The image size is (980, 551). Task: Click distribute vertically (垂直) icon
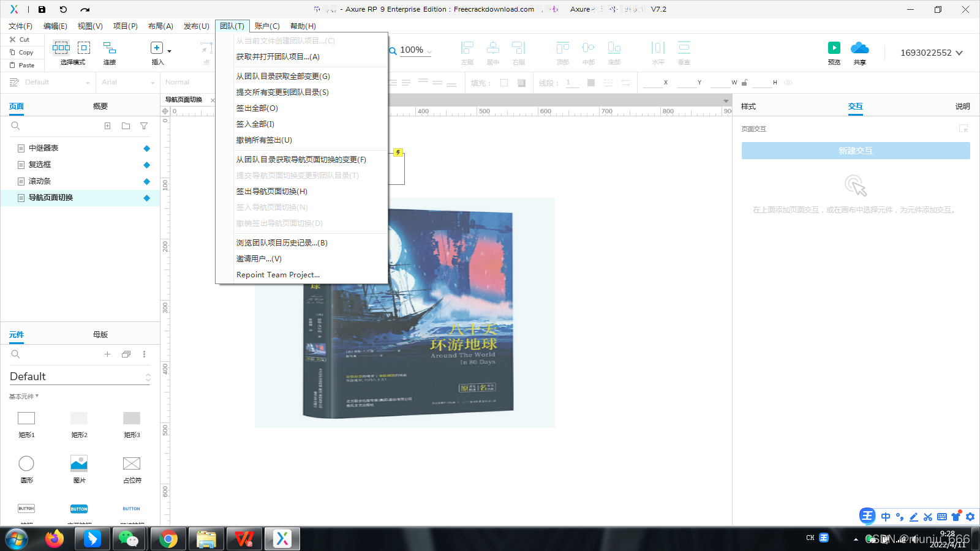(x=684, y=48)
